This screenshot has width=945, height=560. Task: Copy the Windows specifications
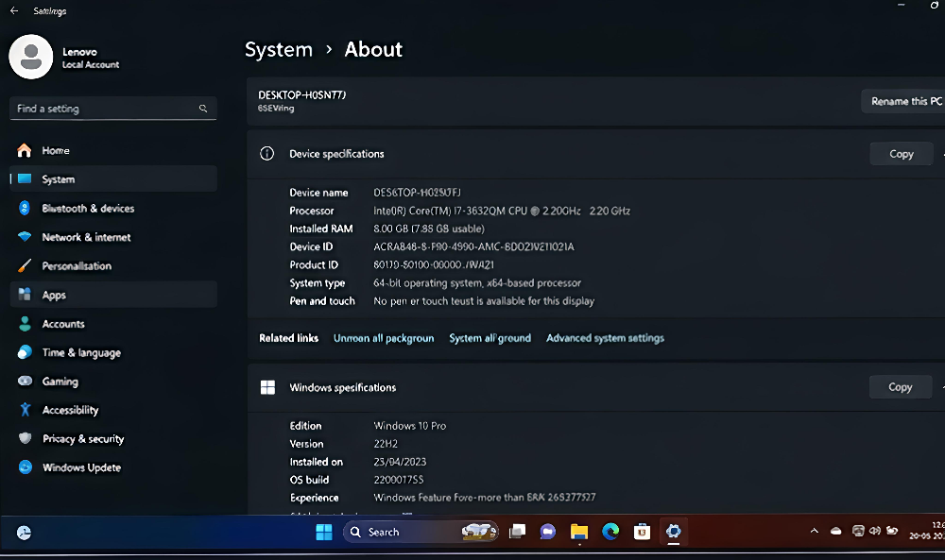(900, 387)
